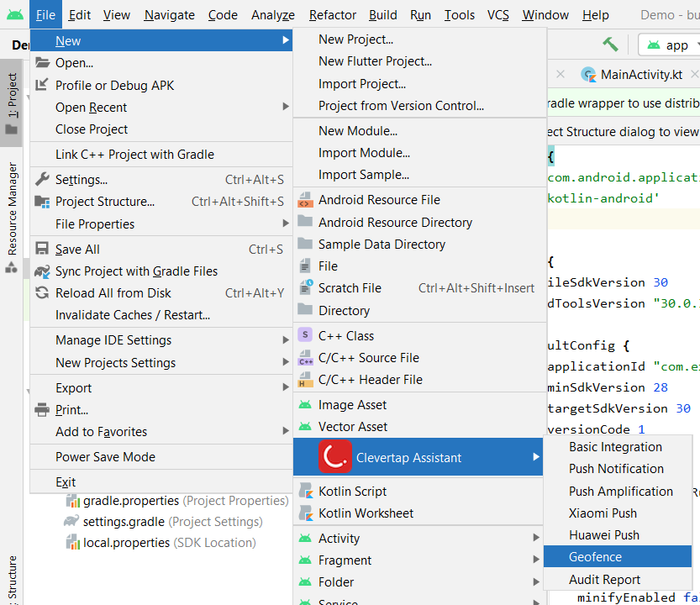Image resolution: width=700 pixels, height=605 pixels.
Task: Toggle Power Save Mode
Action: click(x=161, y=457)
